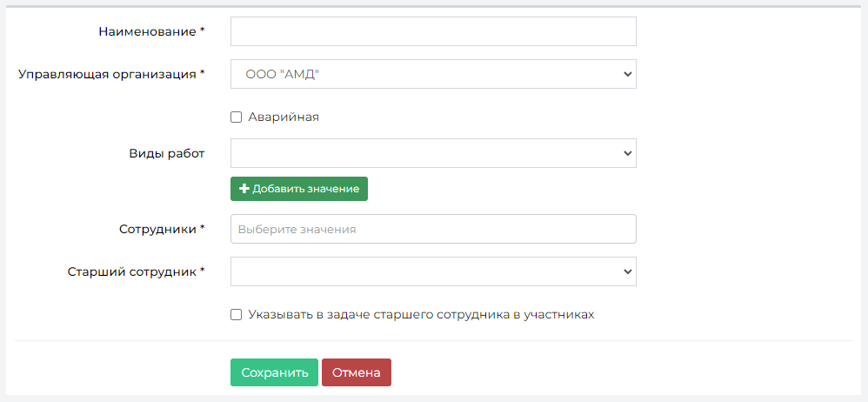Click the Наименование * field label

(151, 31)
